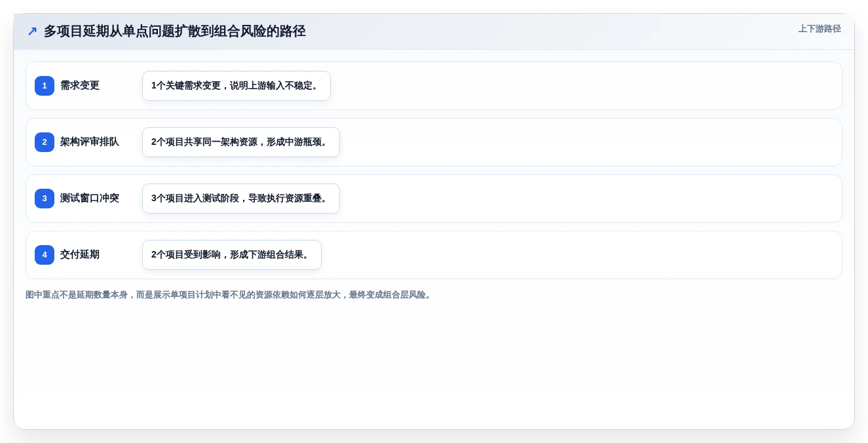Click the 上下游路径 label in header
The height and width of the screenshot is (443, 868).
(820, 29)
